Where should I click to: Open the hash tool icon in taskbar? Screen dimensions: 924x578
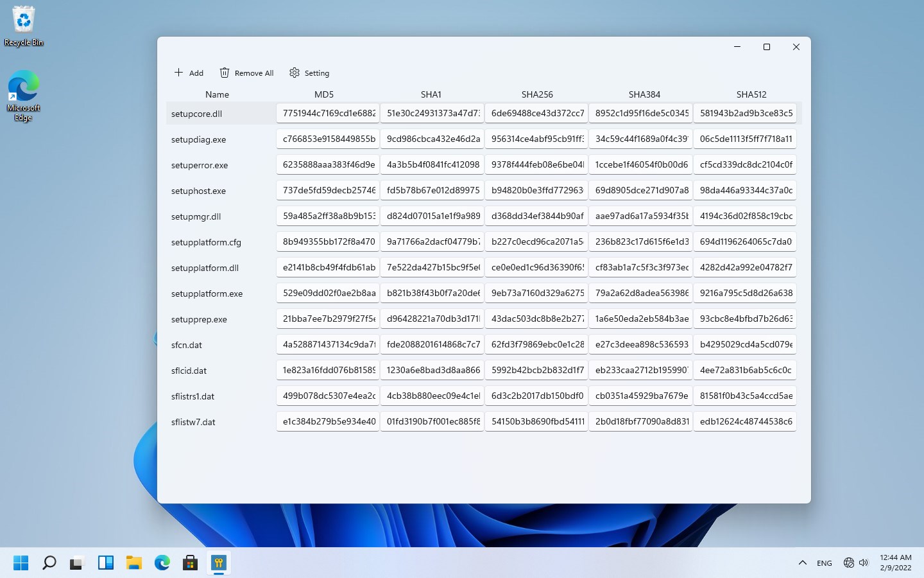coord(219,563)
